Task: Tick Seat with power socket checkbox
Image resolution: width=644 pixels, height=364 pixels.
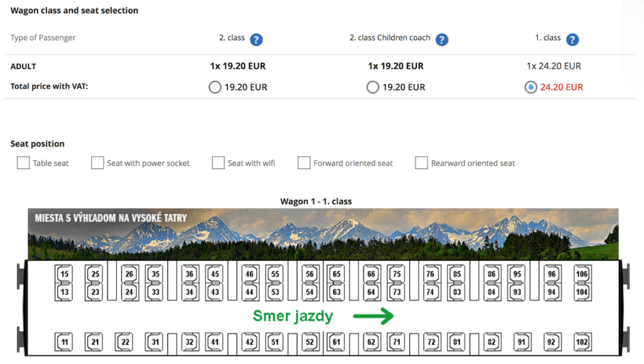Action: 97,163
